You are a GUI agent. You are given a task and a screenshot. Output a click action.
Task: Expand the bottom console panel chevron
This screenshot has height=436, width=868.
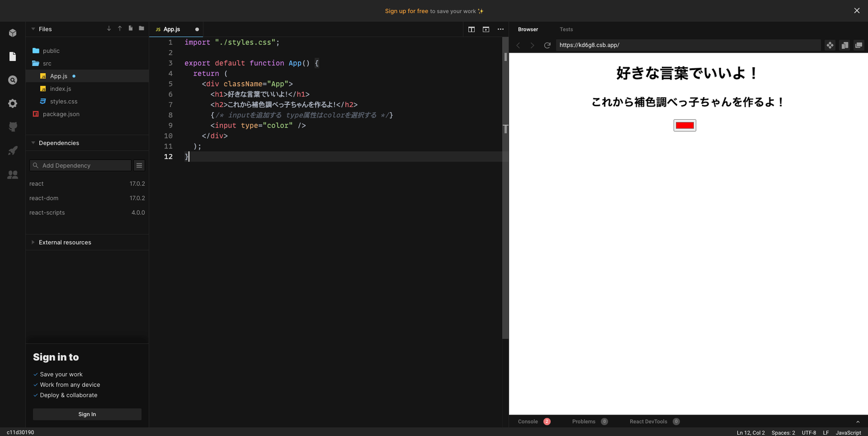(858, 422)
